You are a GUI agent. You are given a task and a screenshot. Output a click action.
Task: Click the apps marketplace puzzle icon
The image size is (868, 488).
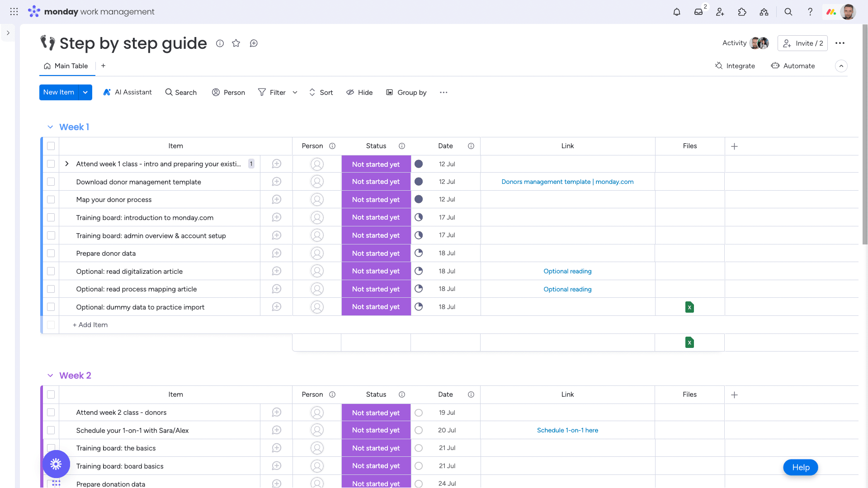pos(742,12)
